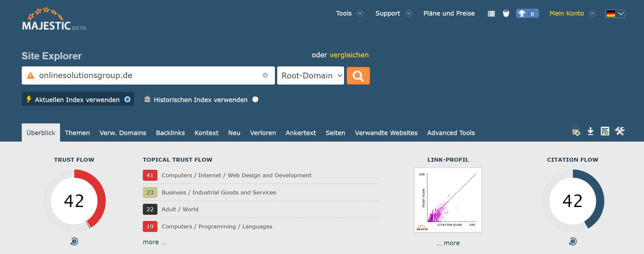The image size is (644, 254).
Task: Select Historischen Index verwenden radio
Action: click(x=255, y=99)
